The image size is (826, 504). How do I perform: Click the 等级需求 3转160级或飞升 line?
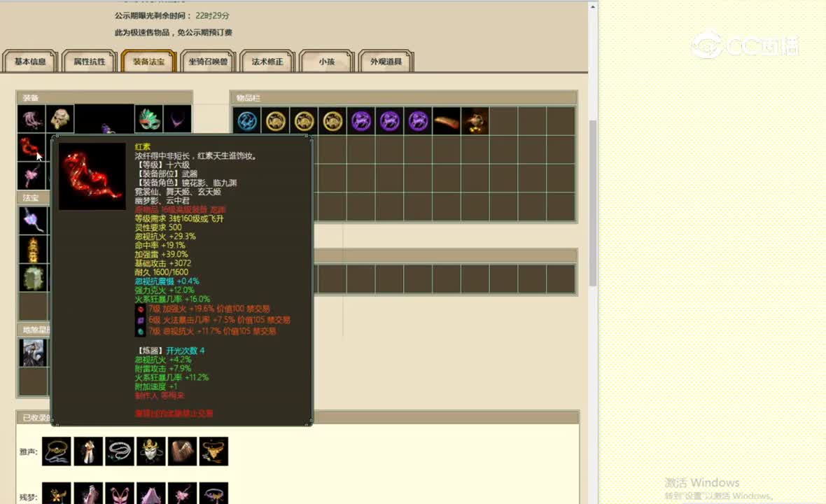click(x=178, y=218)
